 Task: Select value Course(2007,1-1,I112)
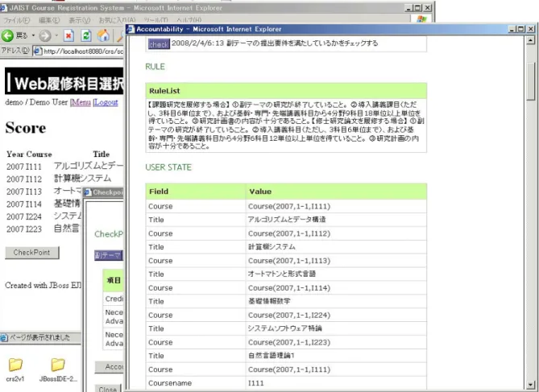[x=289, y=233]
